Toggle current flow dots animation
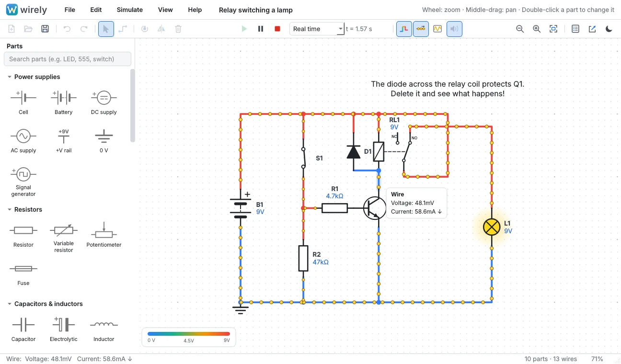Viewport: 621px width, 364px height. 421,29
